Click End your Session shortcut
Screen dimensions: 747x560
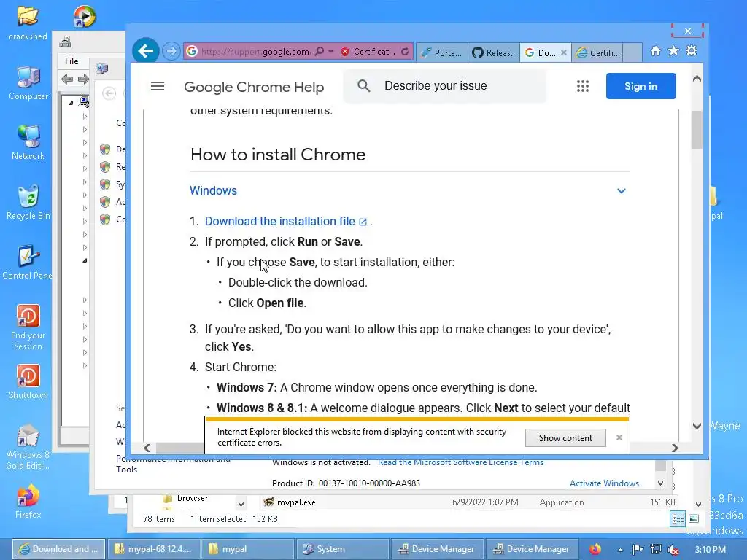(28, 327)
